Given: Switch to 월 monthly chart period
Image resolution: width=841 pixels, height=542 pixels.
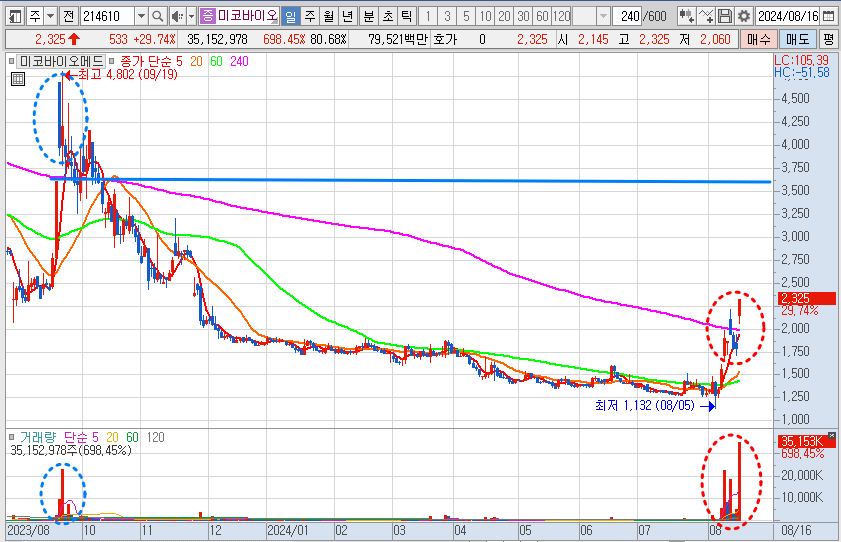Looking at the screenshot, I should pos(328,16).
